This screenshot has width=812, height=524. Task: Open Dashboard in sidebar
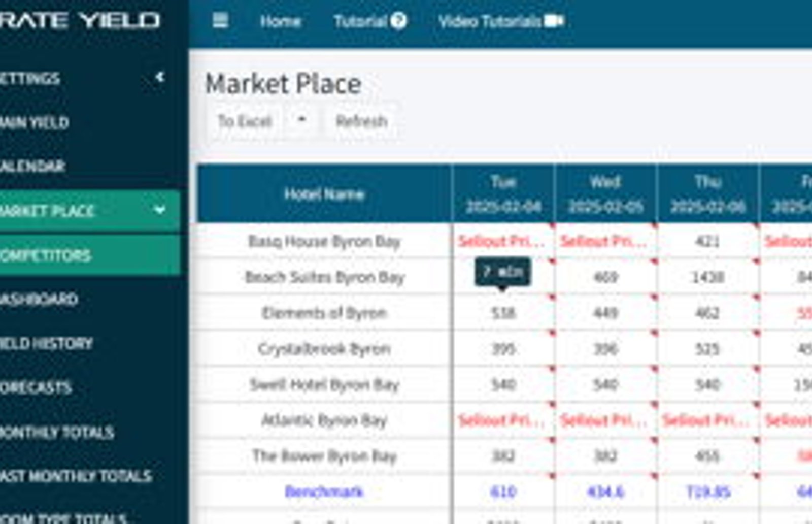click(x=39, y=299)
